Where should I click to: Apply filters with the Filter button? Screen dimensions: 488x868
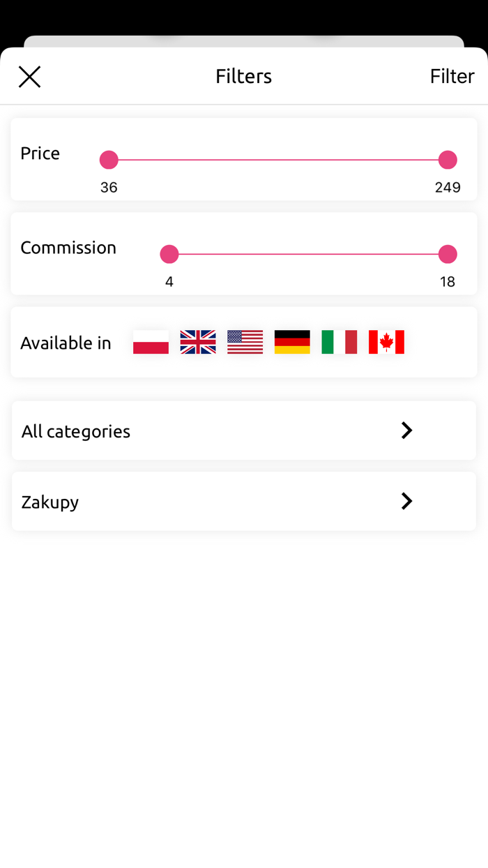(452, 76)
